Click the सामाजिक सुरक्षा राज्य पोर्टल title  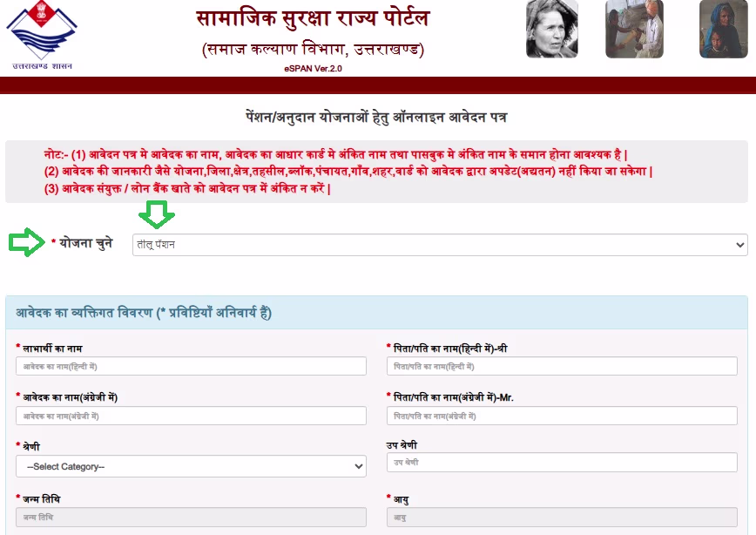pyautogui.click(x=312, y=18)
